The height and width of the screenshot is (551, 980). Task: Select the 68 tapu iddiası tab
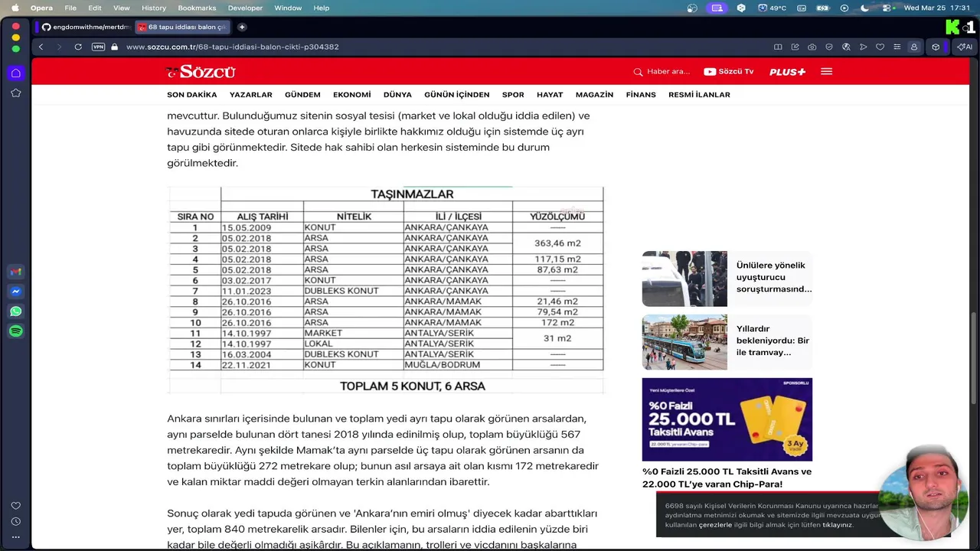click(x=182, y=27)
